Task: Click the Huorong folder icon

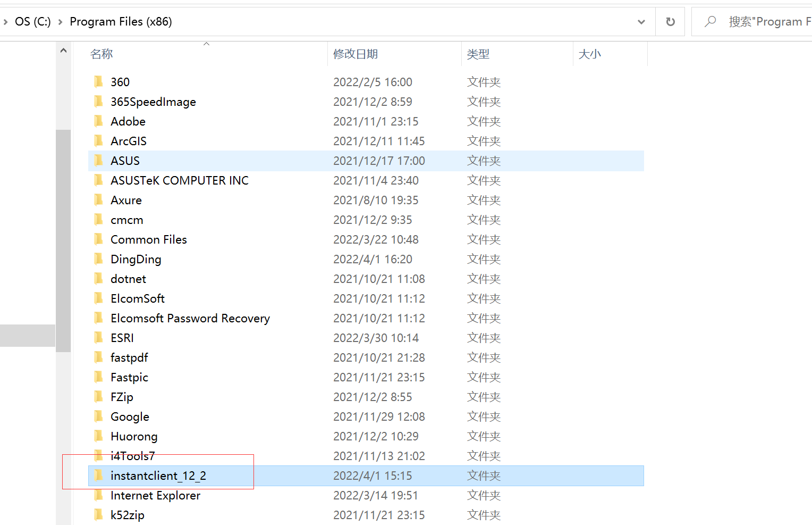Action: (x=99, y=436)
